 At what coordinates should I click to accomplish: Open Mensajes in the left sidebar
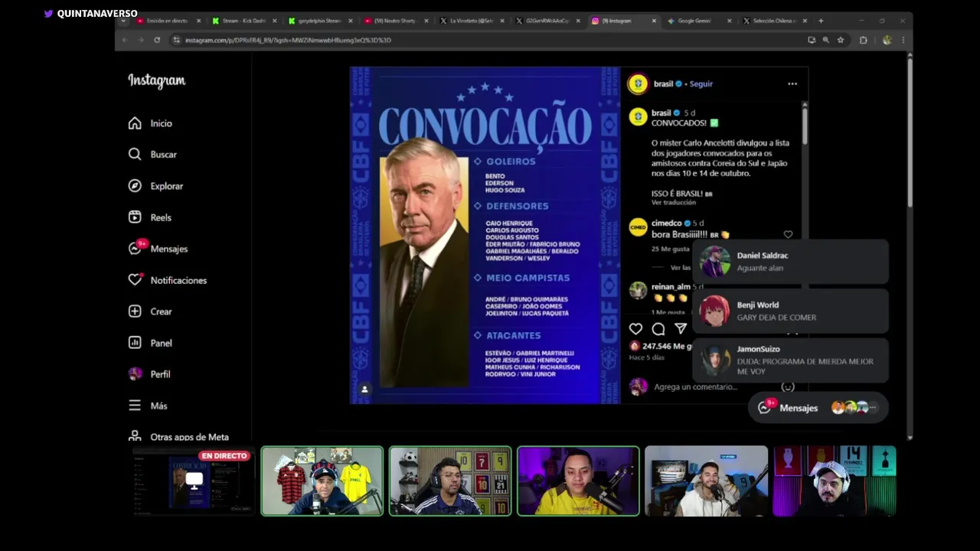158,249
